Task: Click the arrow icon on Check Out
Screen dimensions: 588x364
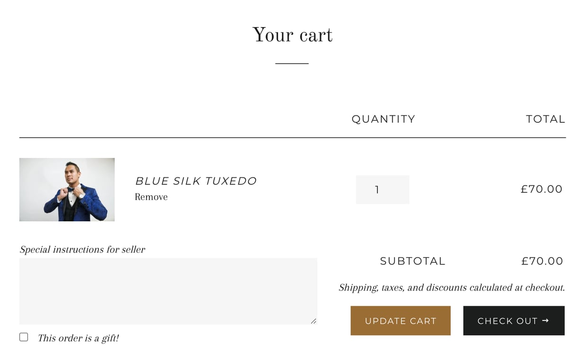Action: [x=545, y=321]
